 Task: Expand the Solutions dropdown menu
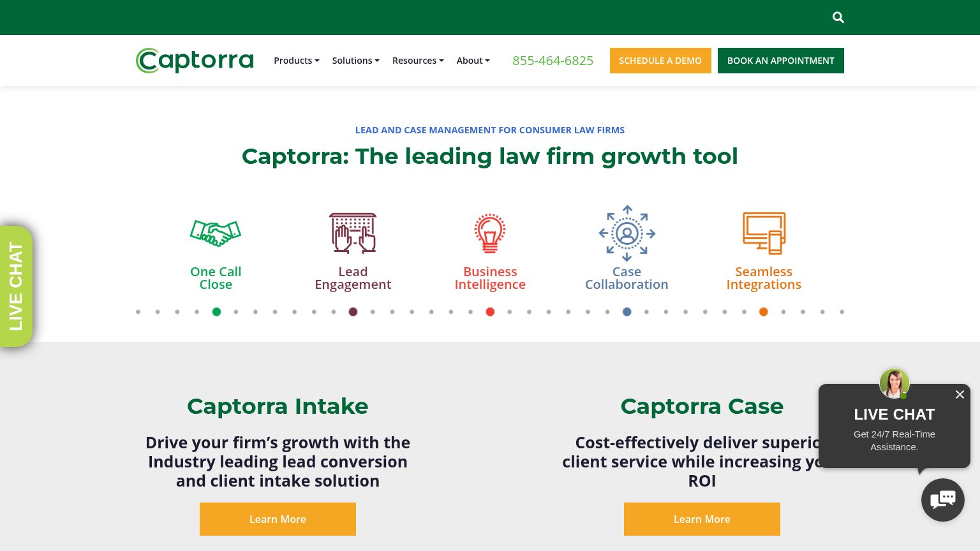tap(355, 61)
